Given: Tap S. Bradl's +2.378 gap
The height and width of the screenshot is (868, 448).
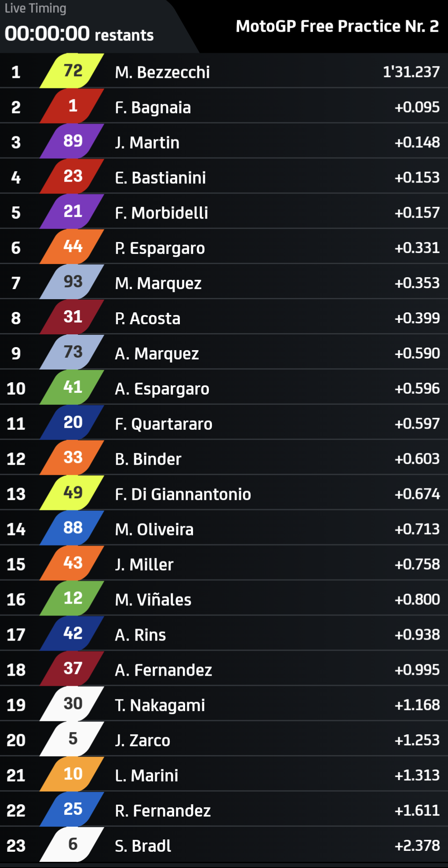Looking at the screenshot, I should 417,846.
